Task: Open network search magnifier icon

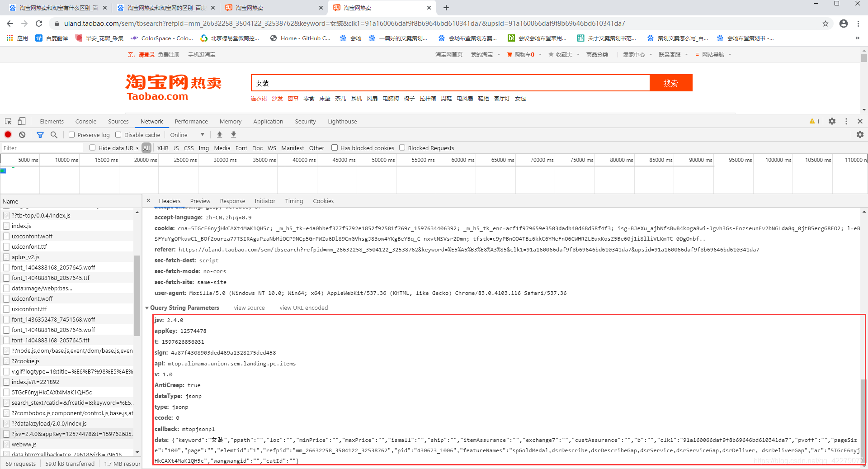Action: click(x=54, y=134)
